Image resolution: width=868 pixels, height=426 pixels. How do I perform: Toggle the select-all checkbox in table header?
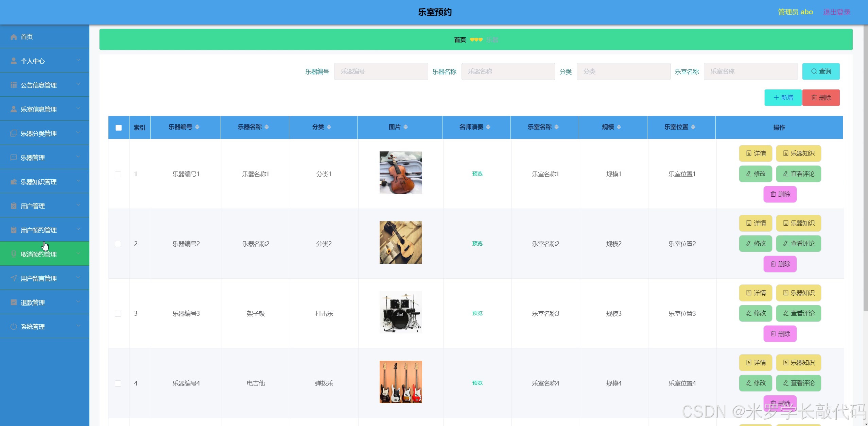[x=119, y=128]
